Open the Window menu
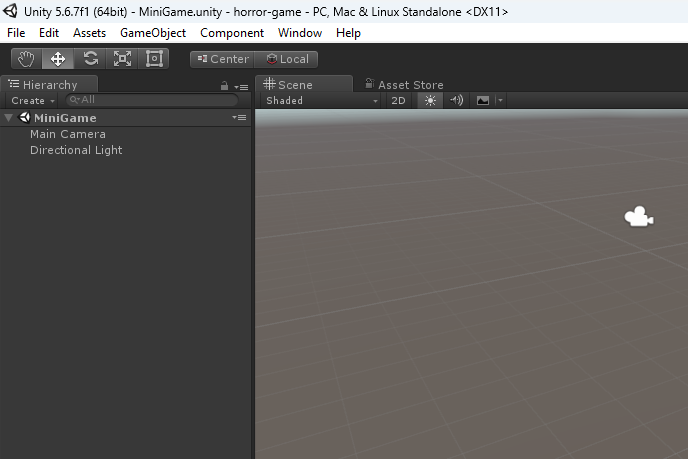 click(x=300, y=33)
